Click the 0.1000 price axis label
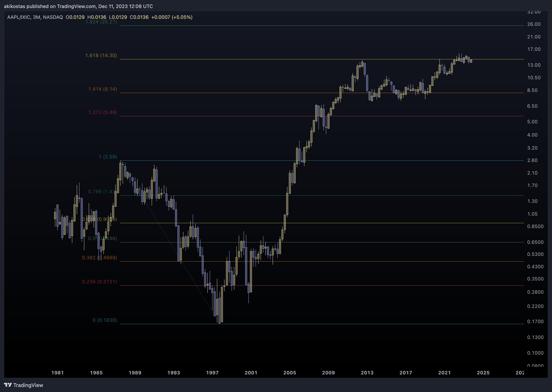 [535, 353]
